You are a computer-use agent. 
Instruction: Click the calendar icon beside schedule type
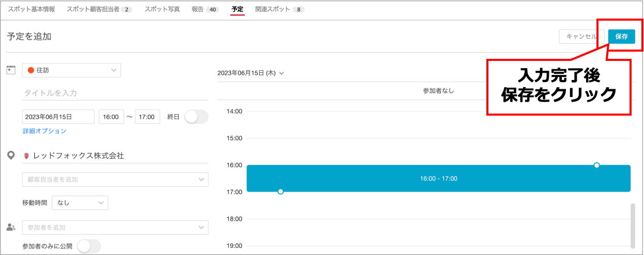click(10, 70)
